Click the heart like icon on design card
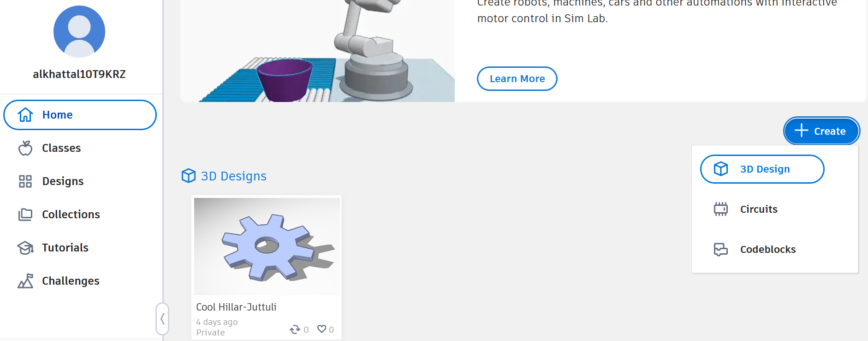 coord(322,329)
